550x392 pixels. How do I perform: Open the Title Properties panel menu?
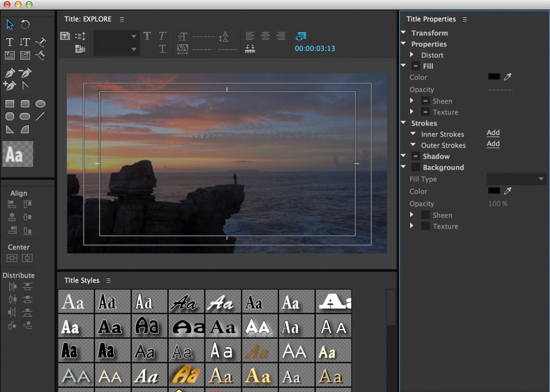[x=464, y=19]
